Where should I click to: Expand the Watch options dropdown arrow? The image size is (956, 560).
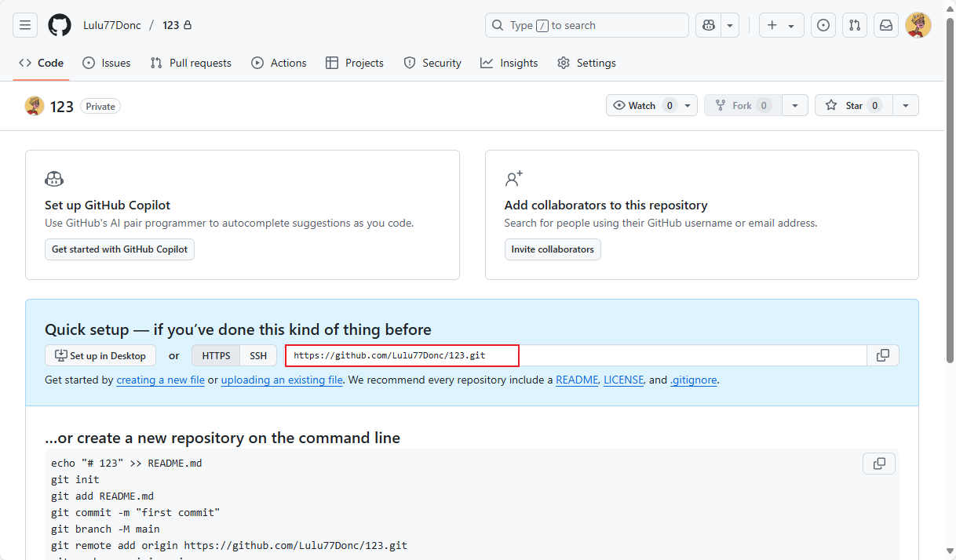click(688, 105)
